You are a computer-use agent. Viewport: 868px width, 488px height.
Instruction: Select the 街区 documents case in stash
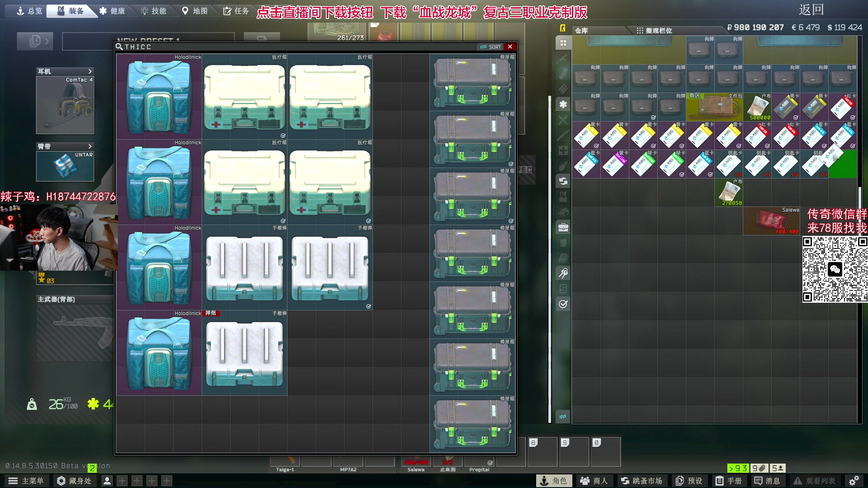tap(714, 107)
